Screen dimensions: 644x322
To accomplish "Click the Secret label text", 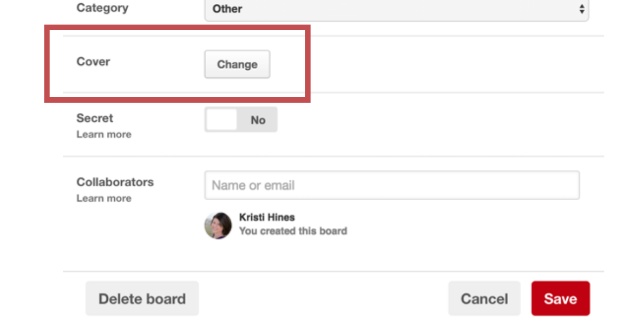I will tap(95, 118).
